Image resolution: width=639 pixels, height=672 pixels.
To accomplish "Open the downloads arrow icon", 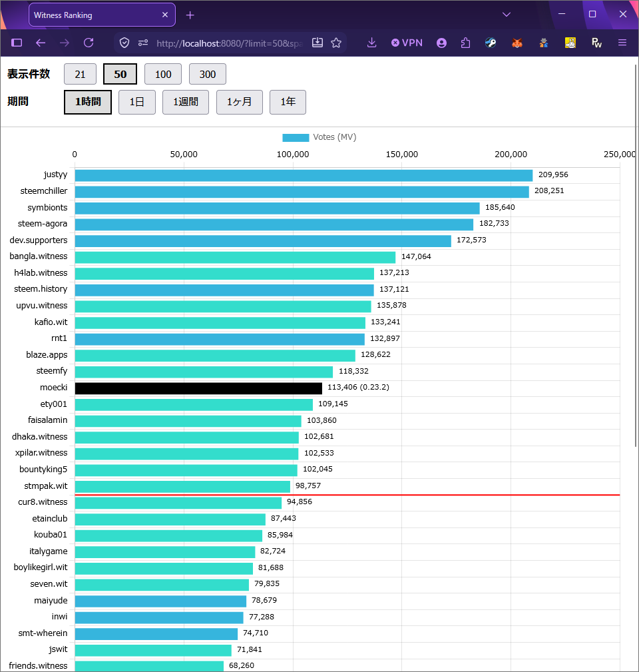I will point(371,43).
